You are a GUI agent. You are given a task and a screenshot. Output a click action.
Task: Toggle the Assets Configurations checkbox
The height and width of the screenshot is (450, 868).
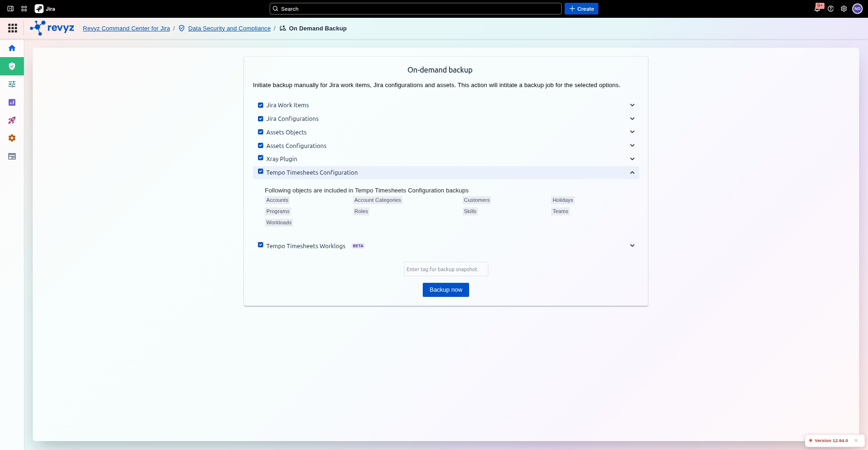pos(261,146)
